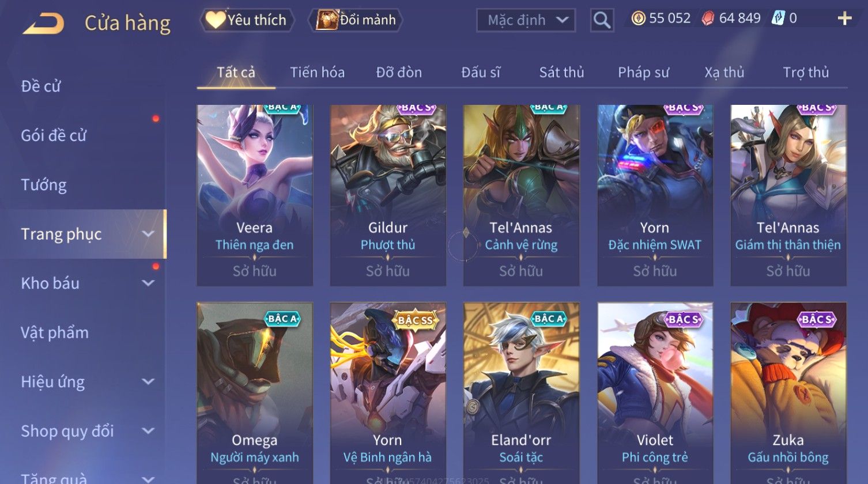Open Zuka Gấu nhồi bông skin card
Viewport: 868px width, 484px height.
[788, 393]
